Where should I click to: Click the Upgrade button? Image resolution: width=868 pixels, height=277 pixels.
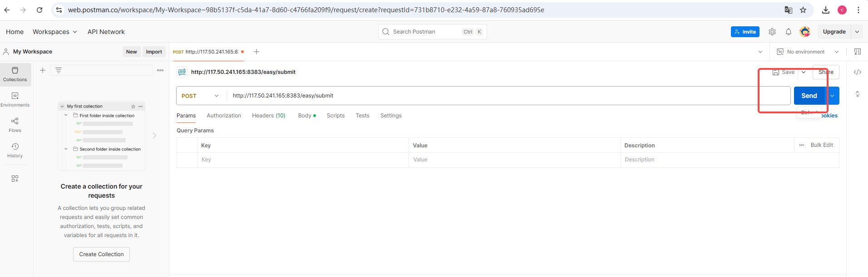(834, 32)
